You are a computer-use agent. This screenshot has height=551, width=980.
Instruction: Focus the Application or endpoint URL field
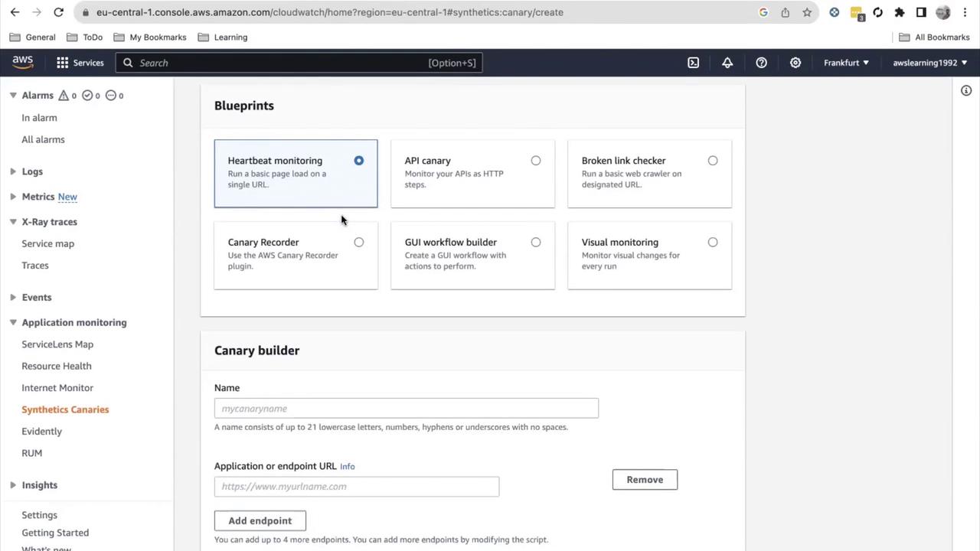click(357, 487)
